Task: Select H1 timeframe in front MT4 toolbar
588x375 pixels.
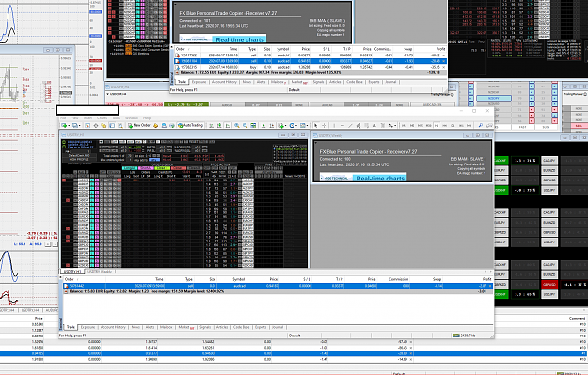Action: click(x=437, y=126)
